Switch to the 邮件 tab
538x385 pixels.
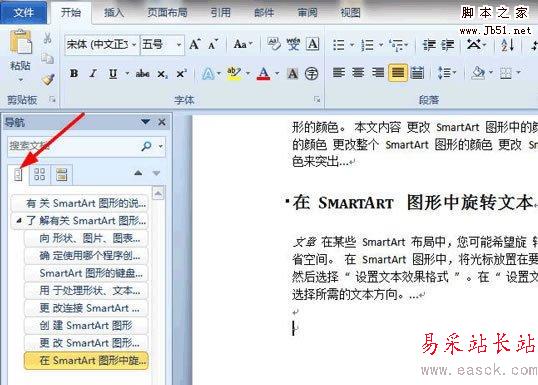[264, 13]
